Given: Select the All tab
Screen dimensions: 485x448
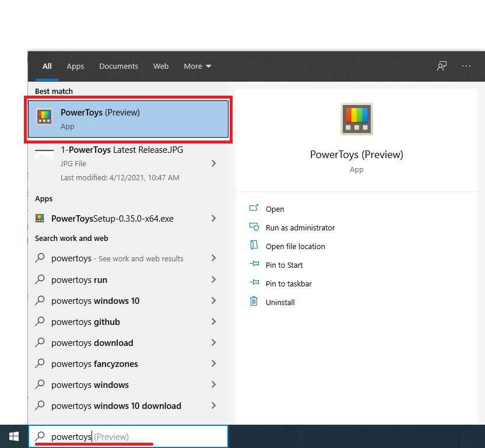Looking at the screenshot, I should [x=47, y=66].
